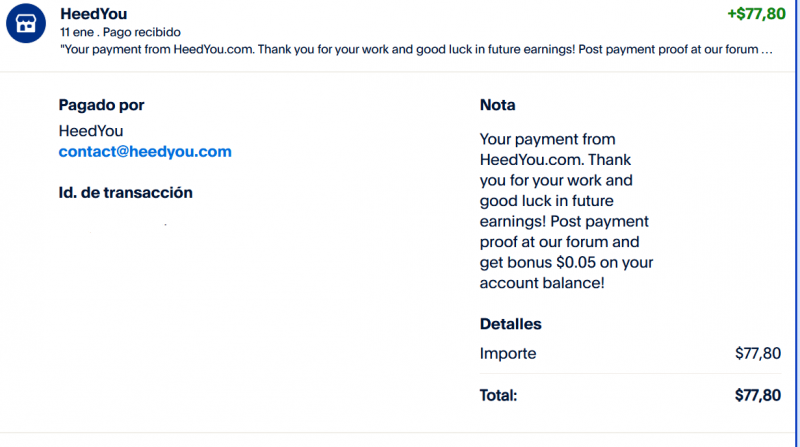Click the Importe value $77,80
800x447 pixels.
pos(757,353)
